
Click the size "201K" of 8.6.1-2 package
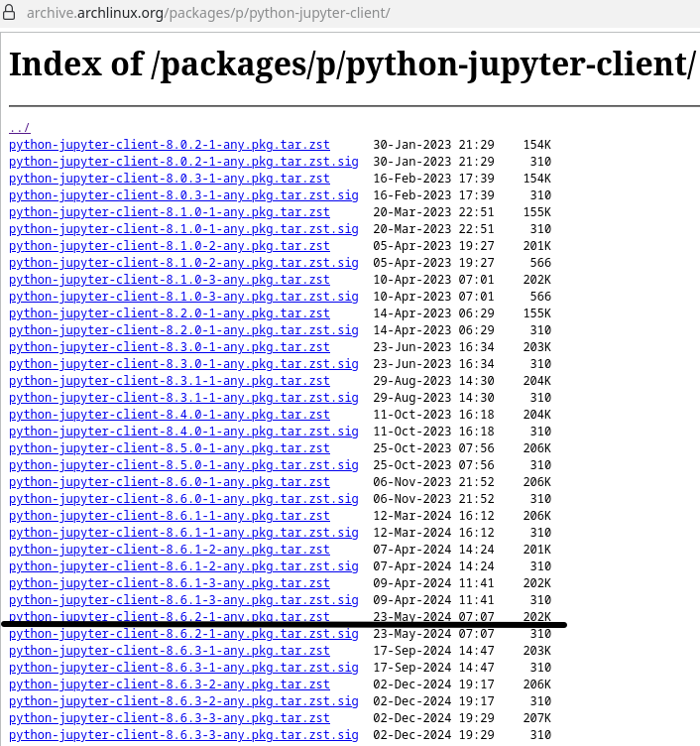point(536,550)
